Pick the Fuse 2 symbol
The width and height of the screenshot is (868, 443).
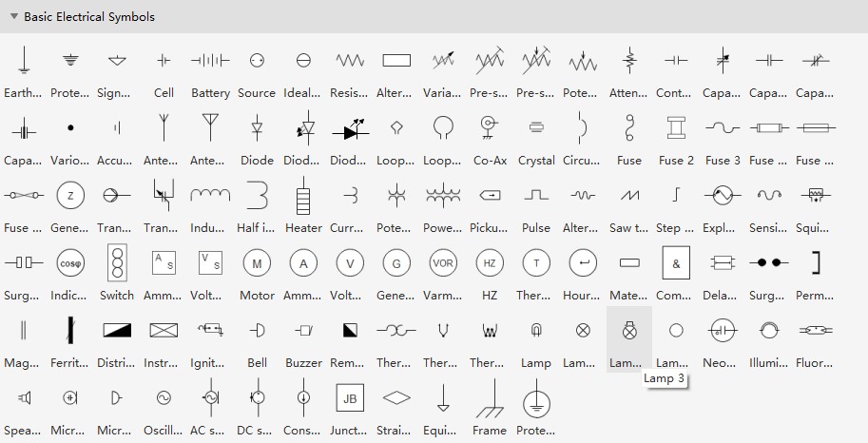click(x=676, y=128)
